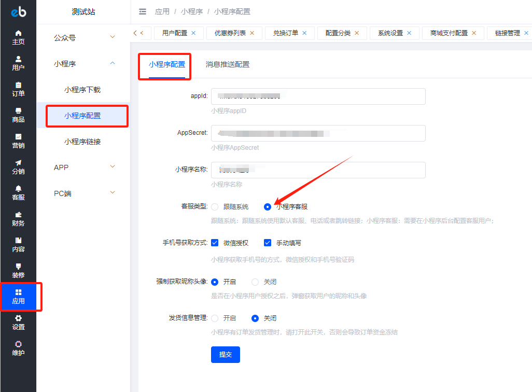
Task: Expand the PC端 submenu
Action: pos(83,193)
